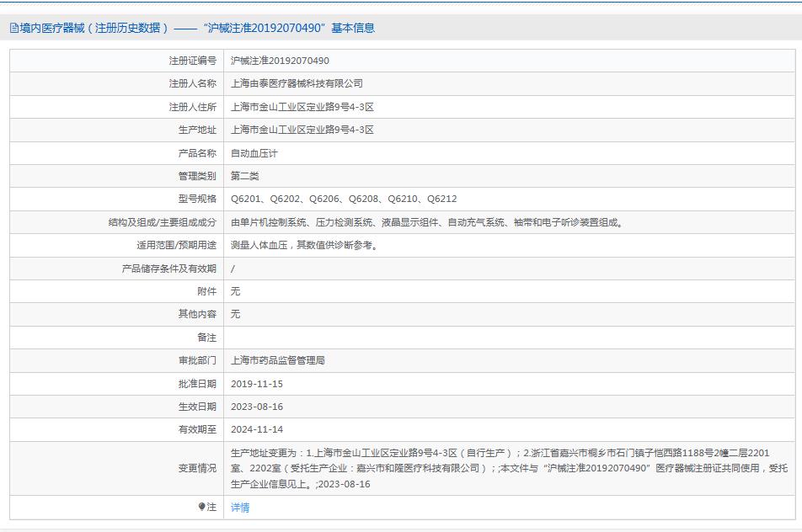This screenshot has width=802, height=532.
Task: Select the 有效期至 2024-11-14 cell
Action: 258,429
